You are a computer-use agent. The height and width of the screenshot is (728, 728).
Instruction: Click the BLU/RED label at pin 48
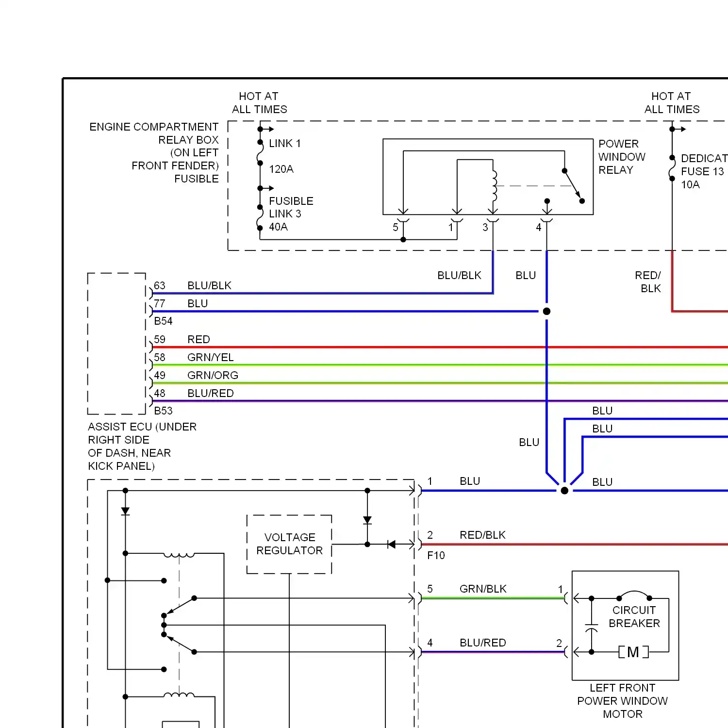coord(211,393)
